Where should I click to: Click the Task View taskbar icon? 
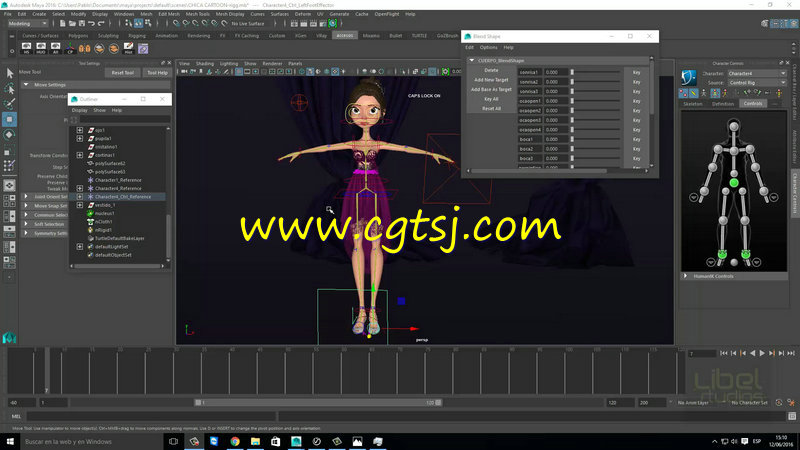(173, 441)
